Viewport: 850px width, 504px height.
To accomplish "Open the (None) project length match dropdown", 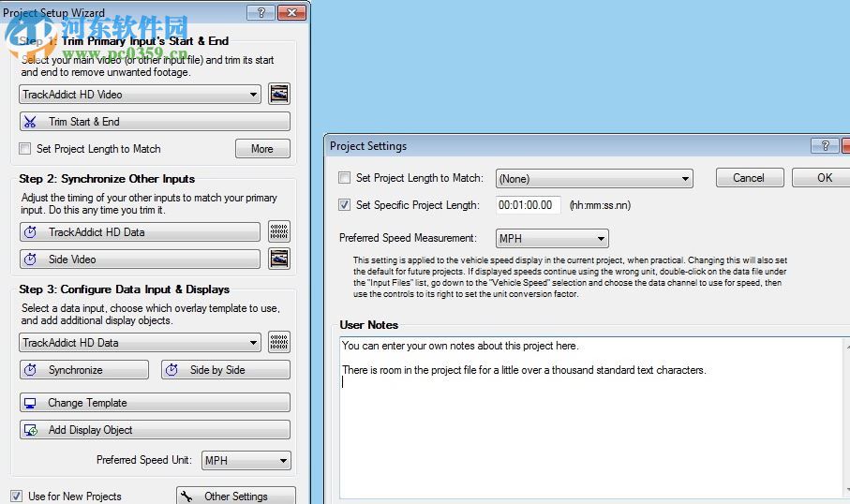I will click(594, 178).
